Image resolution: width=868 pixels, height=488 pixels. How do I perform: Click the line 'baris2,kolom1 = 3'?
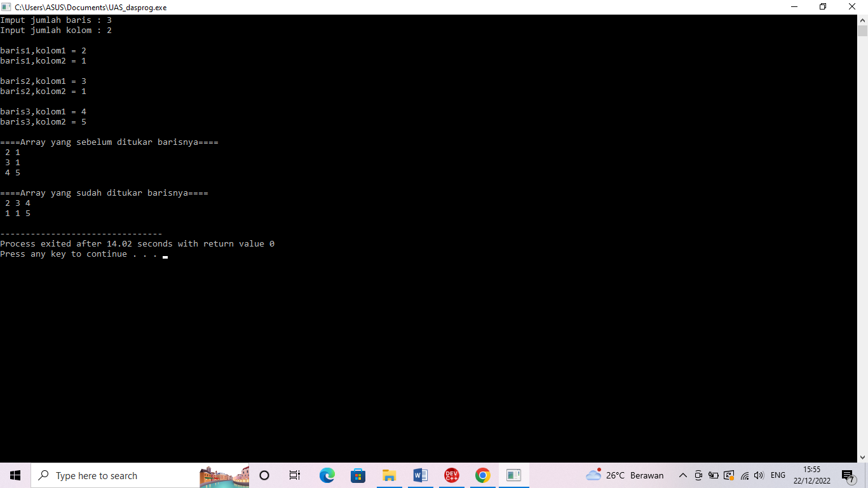[43, 81]
